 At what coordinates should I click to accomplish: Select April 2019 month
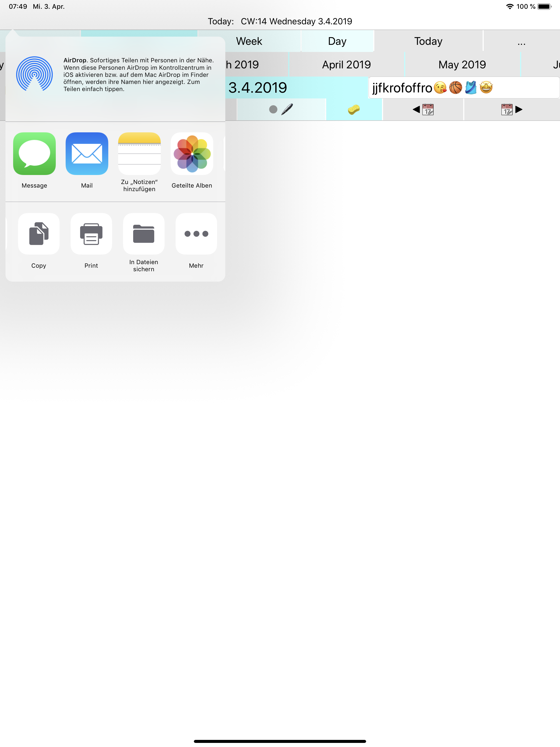click(346, 65)
